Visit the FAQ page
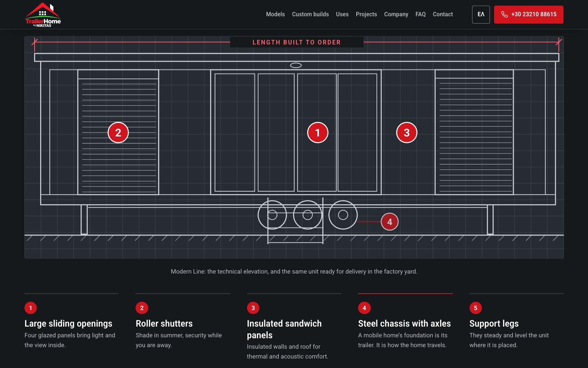 (420, 14)
